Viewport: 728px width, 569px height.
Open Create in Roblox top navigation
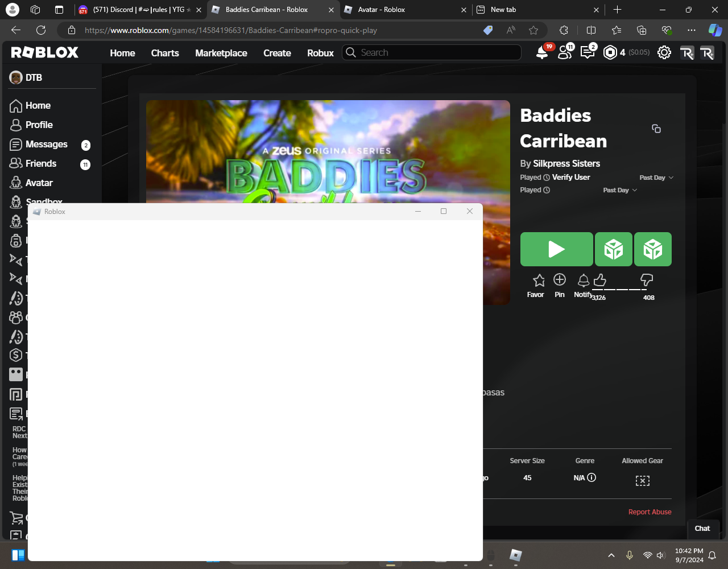click(x=277, y=53)
